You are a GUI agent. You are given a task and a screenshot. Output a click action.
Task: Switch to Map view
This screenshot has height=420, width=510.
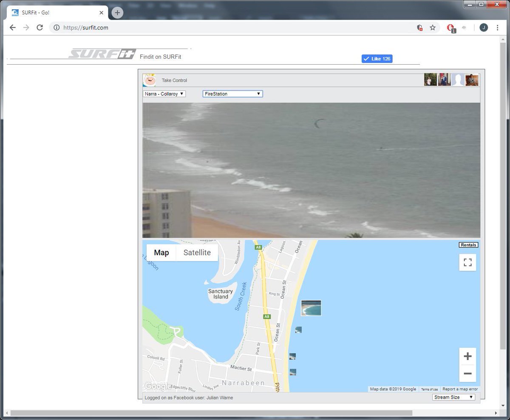coord(161,253)
